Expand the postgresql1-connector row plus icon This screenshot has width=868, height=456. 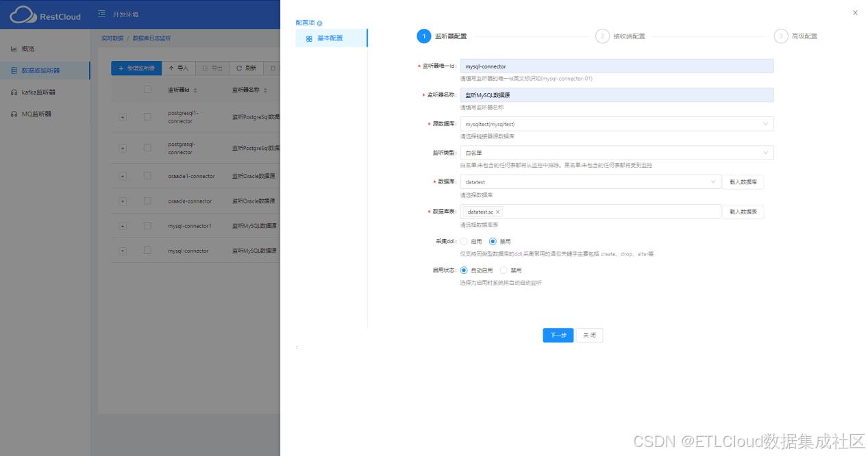pyautogui.click(x=123, y=117)
